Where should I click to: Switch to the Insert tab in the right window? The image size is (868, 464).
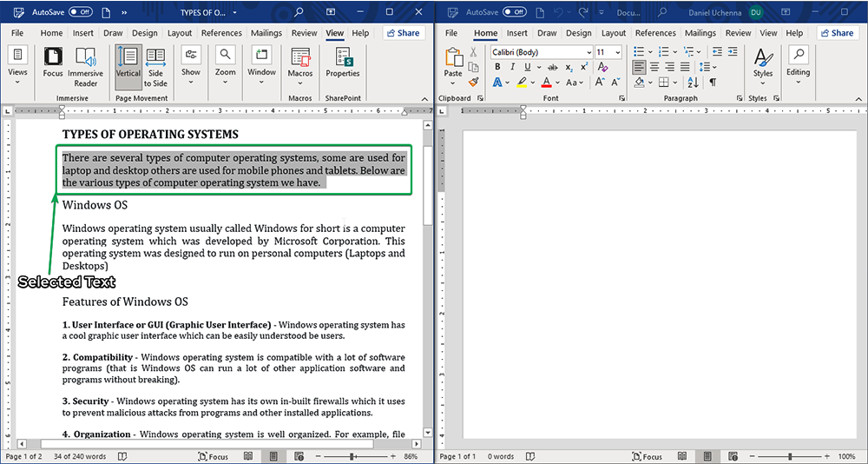tap(517, 33)
